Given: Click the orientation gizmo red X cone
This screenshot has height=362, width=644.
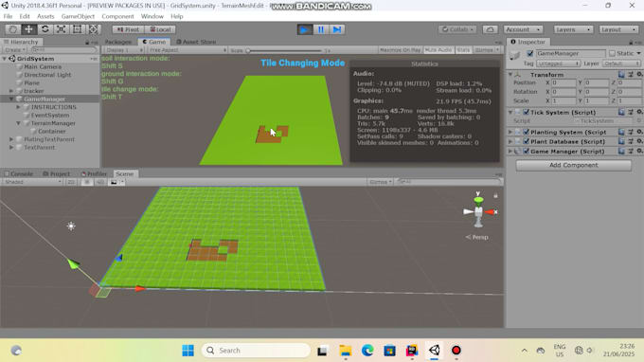Looking at the screenshot, I should click(x=491, y=212).
